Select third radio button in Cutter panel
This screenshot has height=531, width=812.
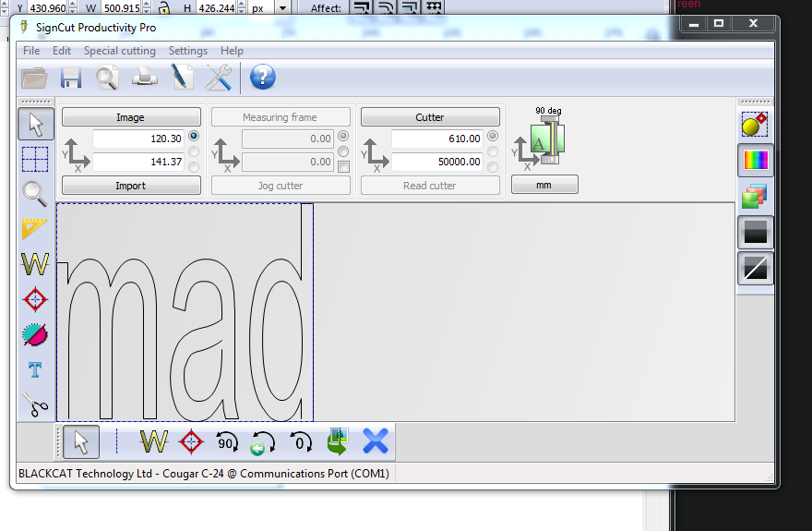[493, 167]
